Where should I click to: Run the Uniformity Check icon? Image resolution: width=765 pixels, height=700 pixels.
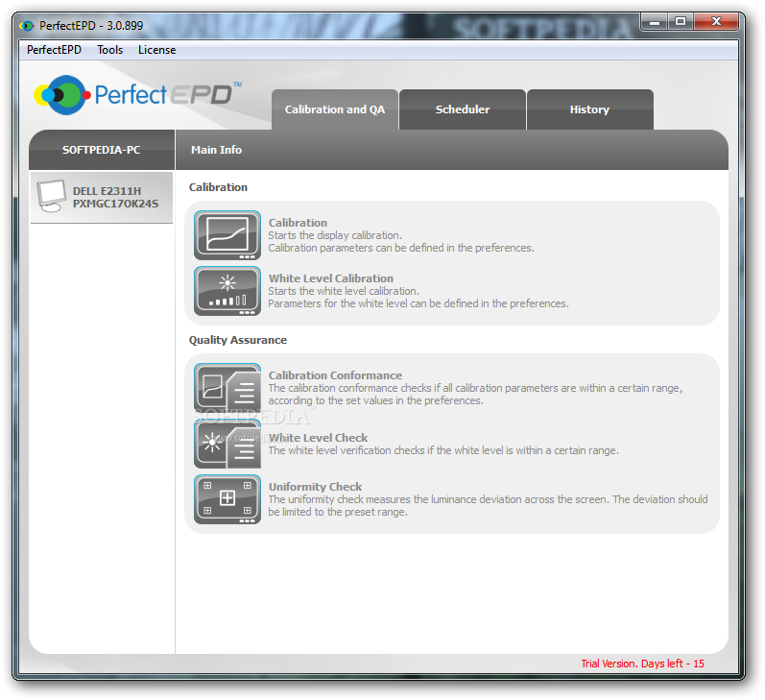click(x=227, y=499)
